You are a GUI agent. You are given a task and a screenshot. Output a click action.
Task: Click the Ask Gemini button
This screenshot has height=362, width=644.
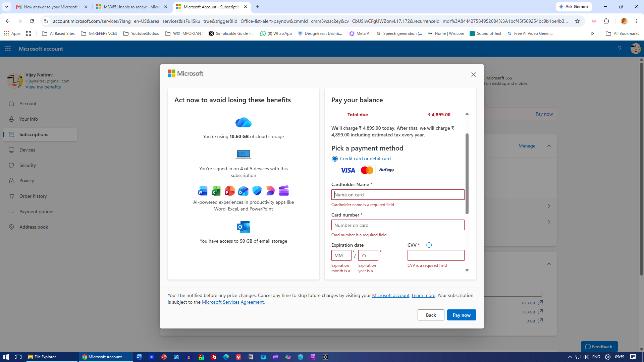[x=574, y=7]
